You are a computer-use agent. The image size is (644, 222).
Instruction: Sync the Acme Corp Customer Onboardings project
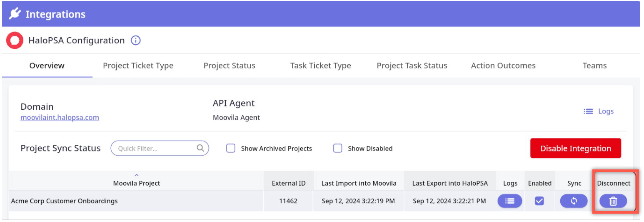click(x=574, y=201)
